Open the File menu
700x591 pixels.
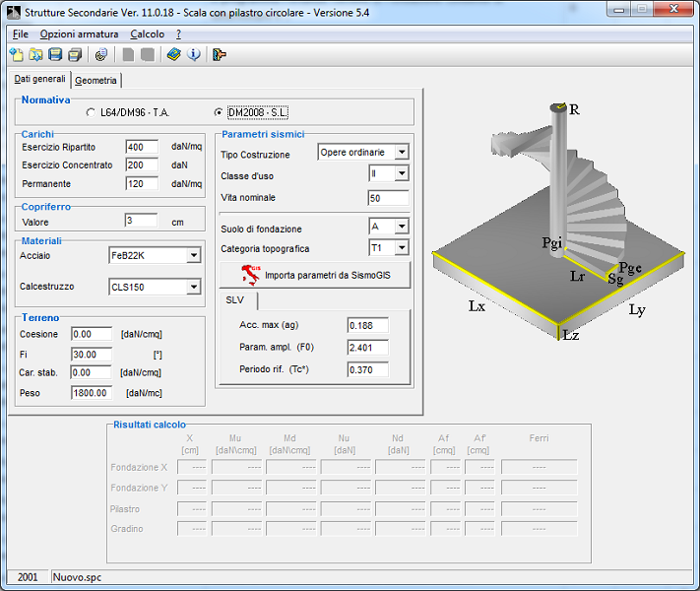tap(21, 33)
